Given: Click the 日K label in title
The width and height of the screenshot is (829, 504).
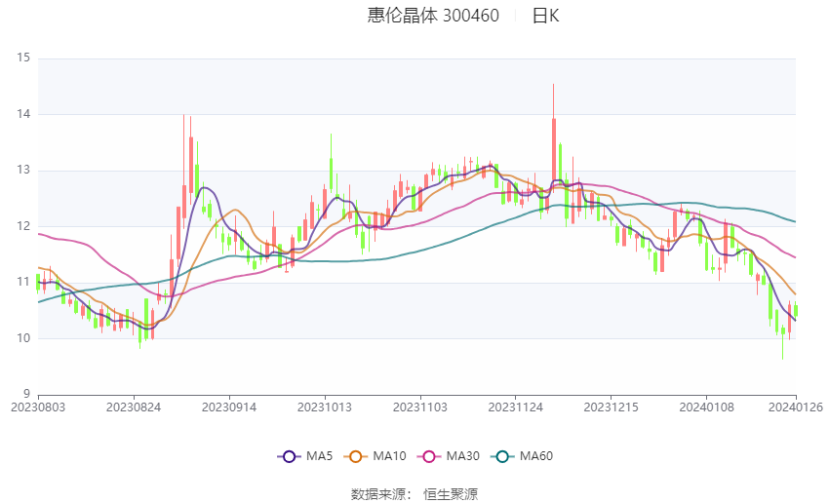Looking at the screenshot, I should (545, 16).
